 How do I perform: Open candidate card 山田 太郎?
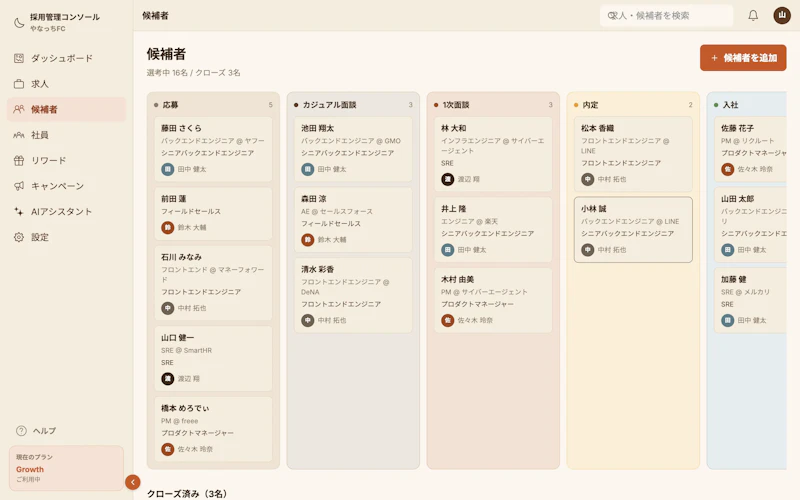[751, 224]
